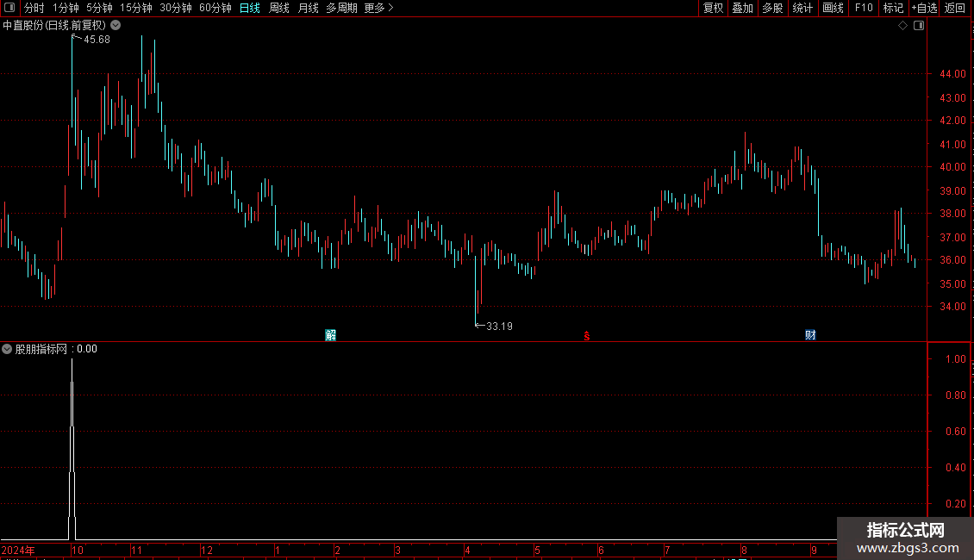Open 统计 statistics tool
Image resolution: width=974 pixels, height=560 pixels.
pos(802,8)
